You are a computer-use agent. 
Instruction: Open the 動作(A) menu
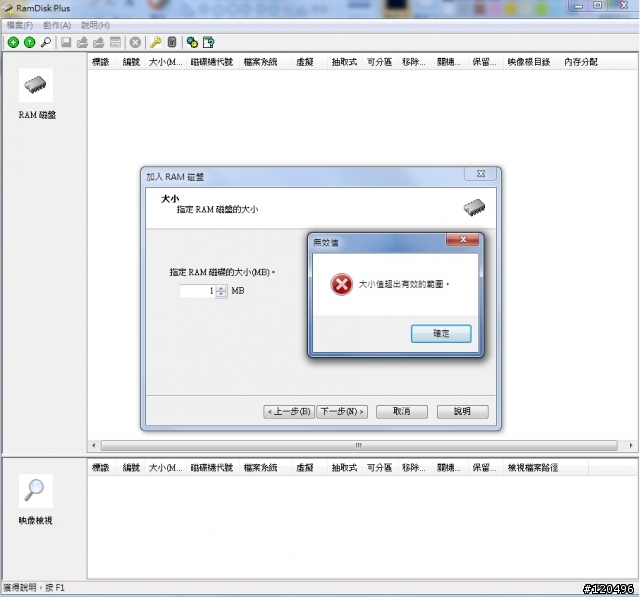click(x=57, y=25)
